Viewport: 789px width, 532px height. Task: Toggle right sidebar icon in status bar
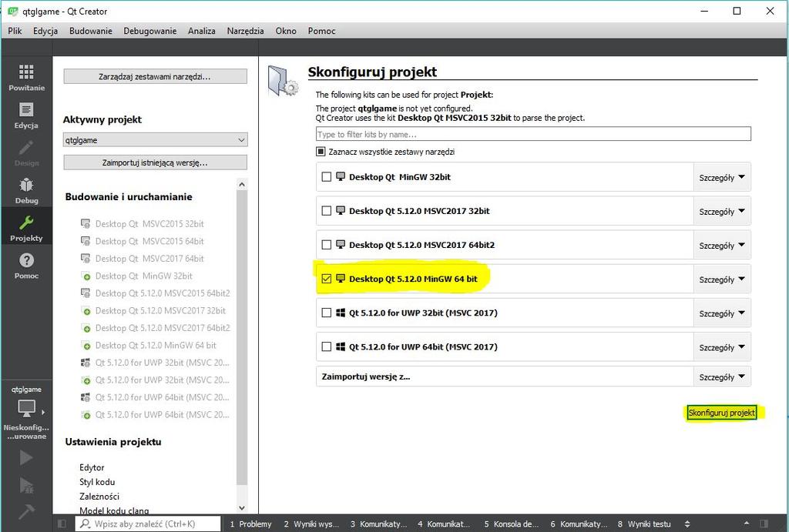(764, 524)
